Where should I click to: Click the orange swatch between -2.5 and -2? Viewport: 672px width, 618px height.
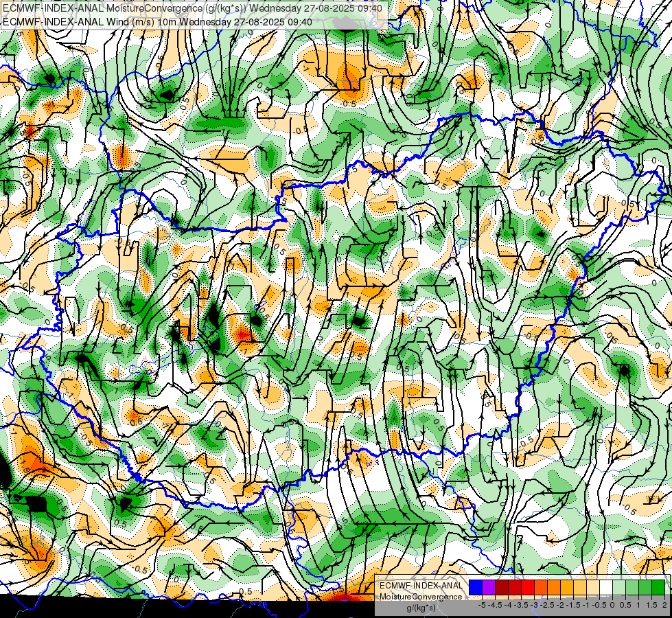click(x=554, y=588)
